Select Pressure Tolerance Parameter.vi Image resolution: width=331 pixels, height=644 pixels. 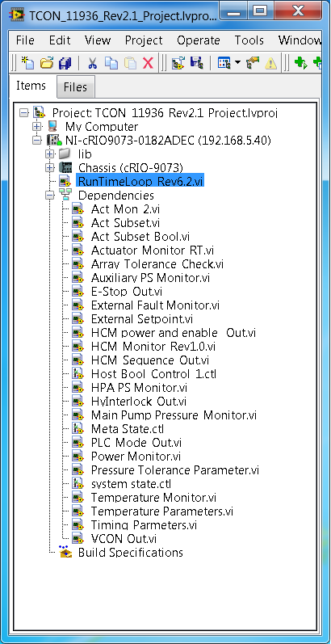175,469
